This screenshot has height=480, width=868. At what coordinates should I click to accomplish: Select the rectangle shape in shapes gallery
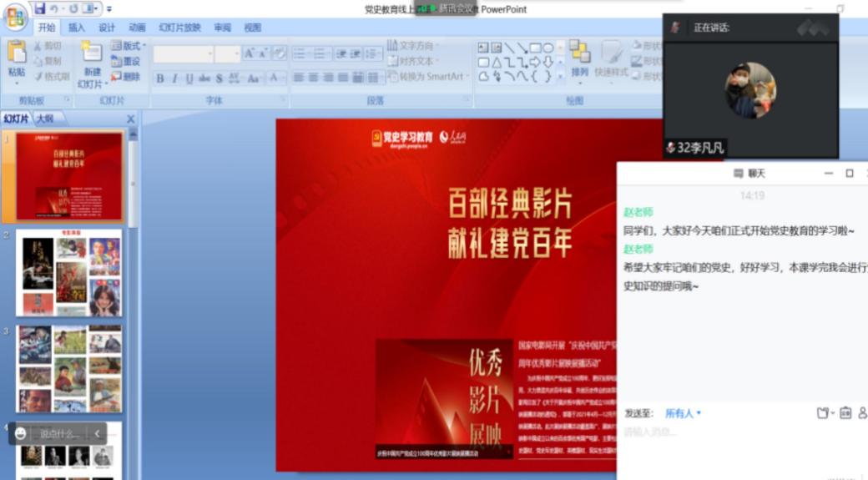coord(535,48)
